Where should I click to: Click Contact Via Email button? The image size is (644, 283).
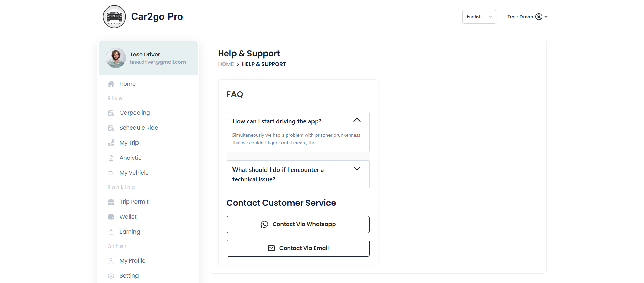click(298, 248)
